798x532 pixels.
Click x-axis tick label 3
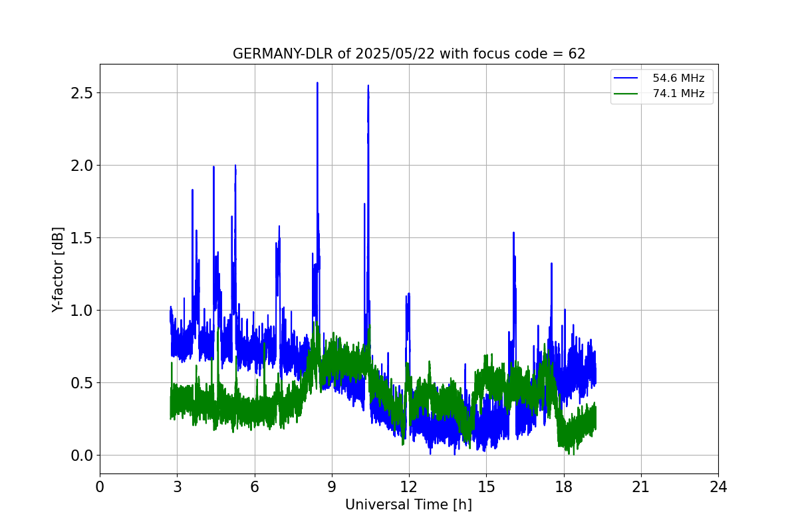pyautogui.click(x=177, y=487)
